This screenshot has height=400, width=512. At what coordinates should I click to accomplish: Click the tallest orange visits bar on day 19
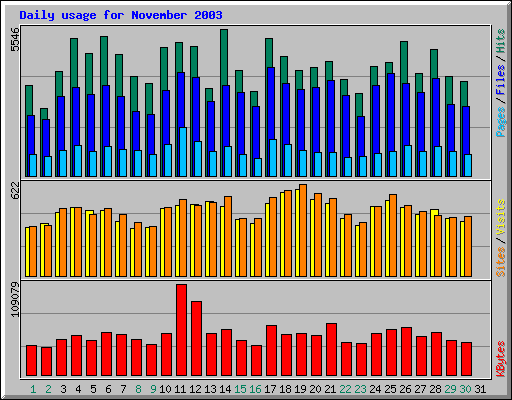click(303, 230)
